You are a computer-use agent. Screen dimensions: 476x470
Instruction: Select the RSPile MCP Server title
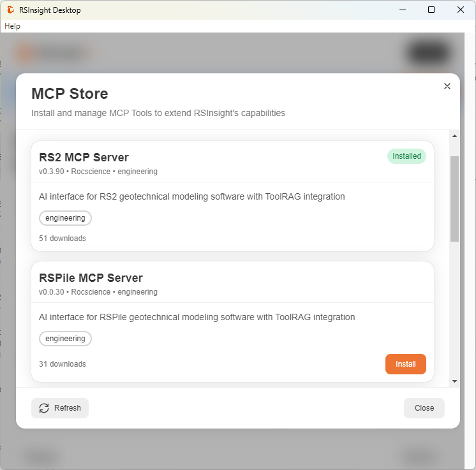coord(91,277)
